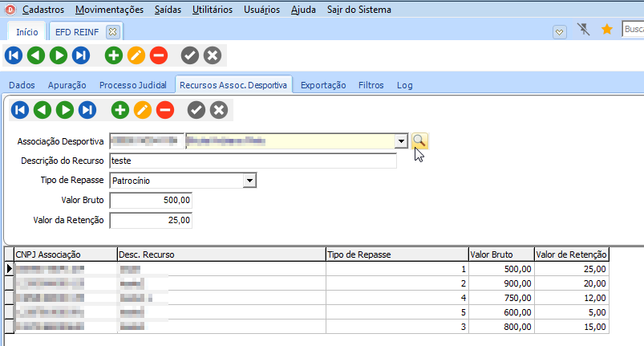Click the Valor Bruto input field
Image resolution: width=644 pixels, height=346 pixels.
[151, 200]
